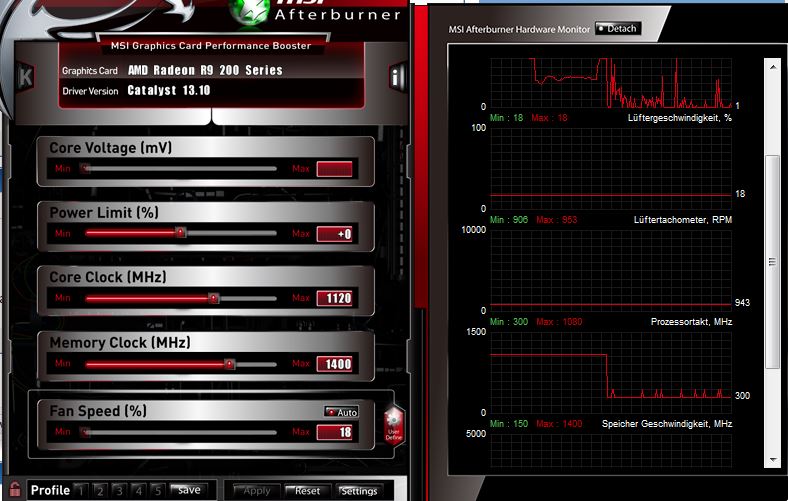
Task: Click the AMD Radeon R9 200 Series text
Action: pyautogui.click(x=205, y=70)
